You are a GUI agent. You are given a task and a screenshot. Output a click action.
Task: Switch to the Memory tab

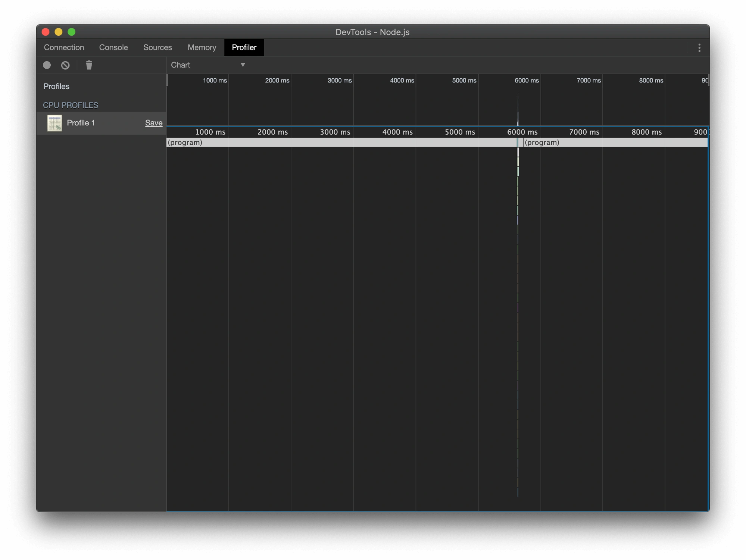click(201, 47)
